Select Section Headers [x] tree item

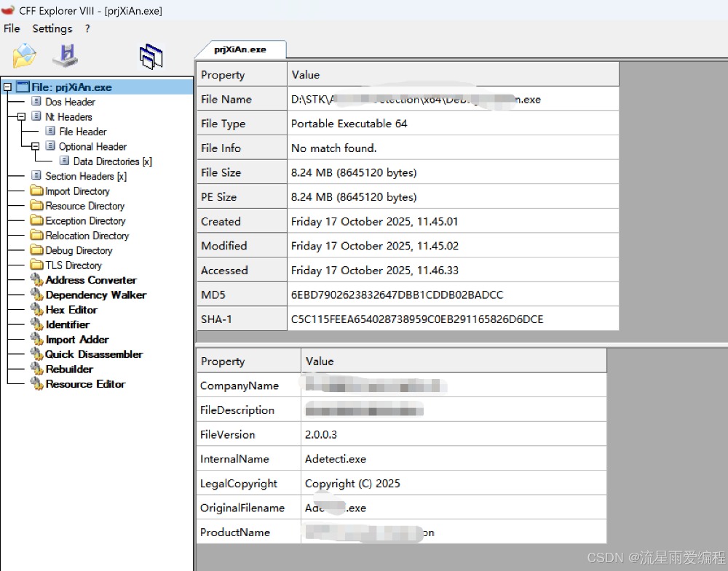(85, 176)
